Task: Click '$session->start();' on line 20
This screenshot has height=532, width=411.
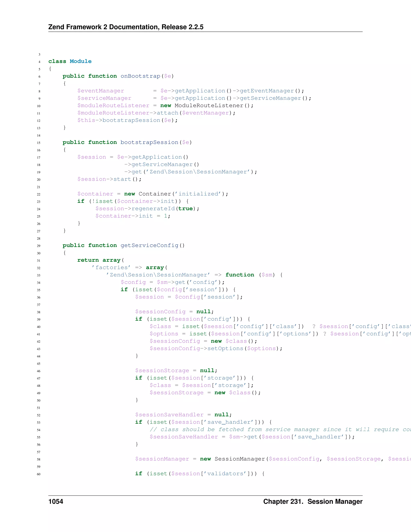Action: click(109, 179)
